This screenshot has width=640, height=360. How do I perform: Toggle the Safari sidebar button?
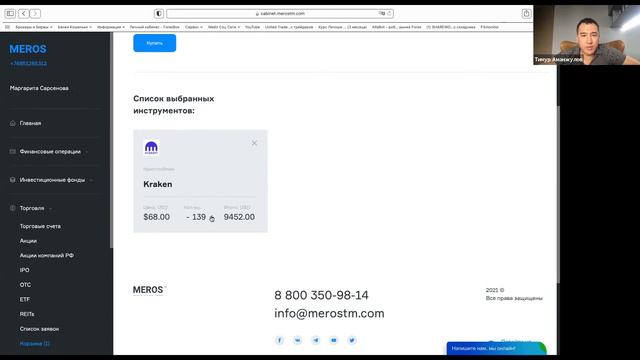[10, 13]
